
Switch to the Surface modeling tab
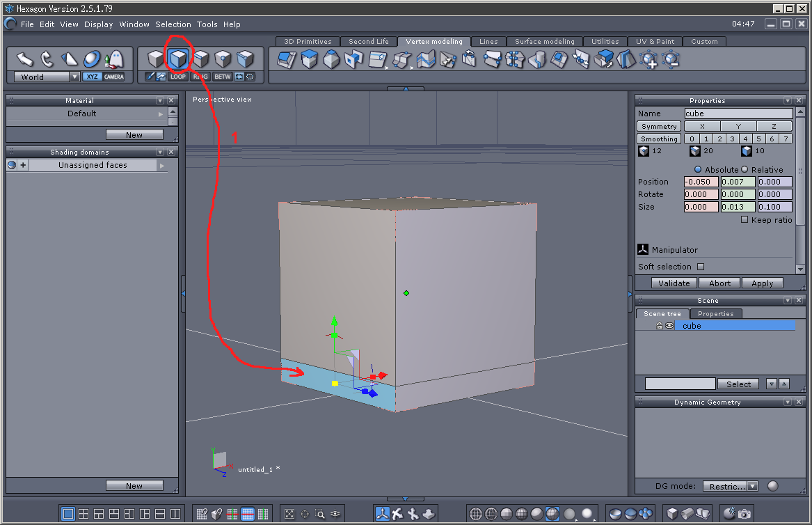point(544,42)
